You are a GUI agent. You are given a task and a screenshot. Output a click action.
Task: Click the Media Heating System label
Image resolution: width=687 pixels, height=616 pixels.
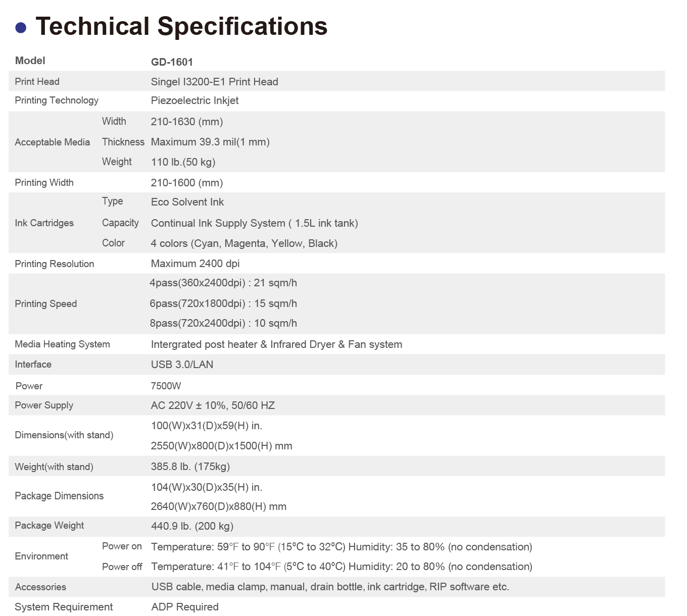pos(62,344)
